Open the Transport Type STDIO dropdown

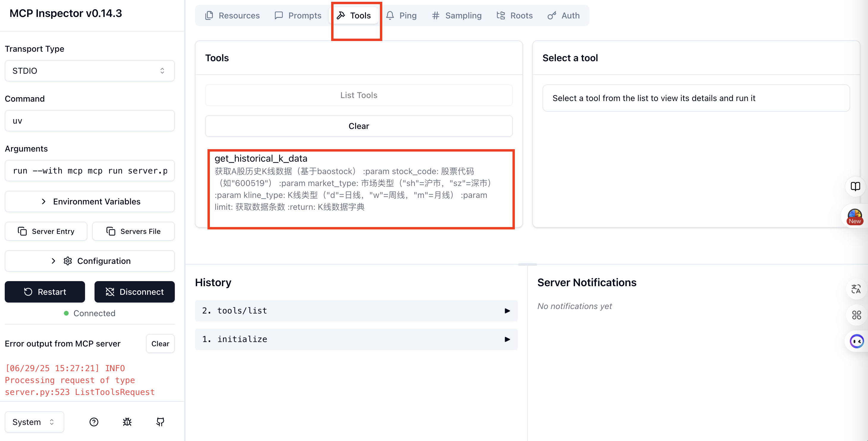point(90,71)
